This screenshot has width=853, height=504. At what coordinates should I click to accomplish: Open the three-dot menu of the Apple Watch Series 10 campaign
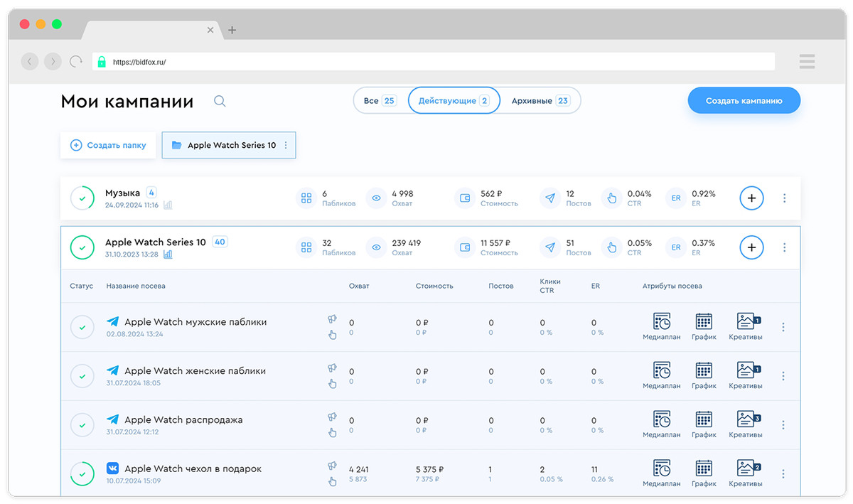click(x=785, y=247)
